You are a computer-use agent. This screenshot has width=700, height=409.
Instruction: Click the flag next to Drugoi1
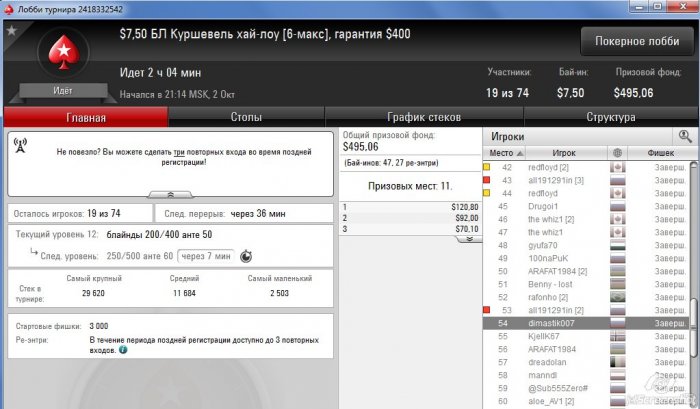pos(618,206)
